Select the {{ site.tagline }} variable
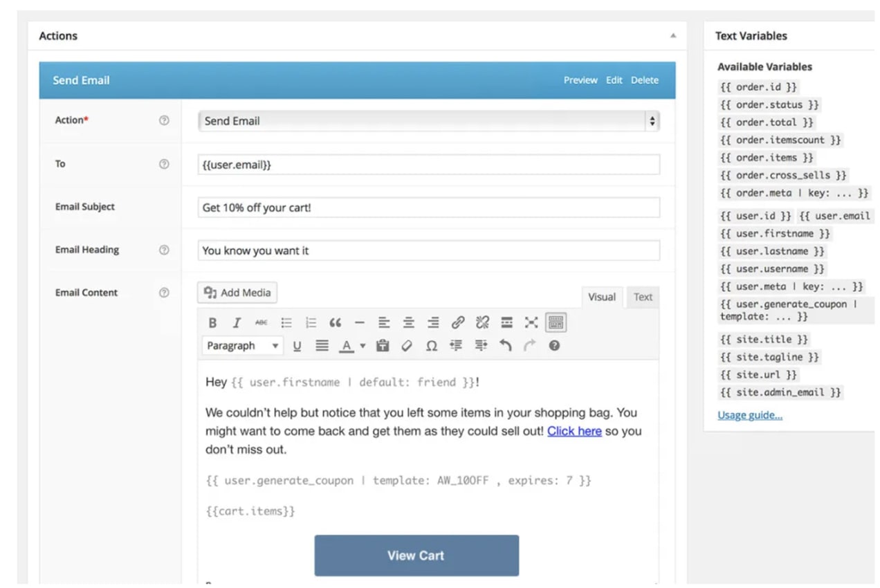Screen dimensions: 880x588 (770, 358)
